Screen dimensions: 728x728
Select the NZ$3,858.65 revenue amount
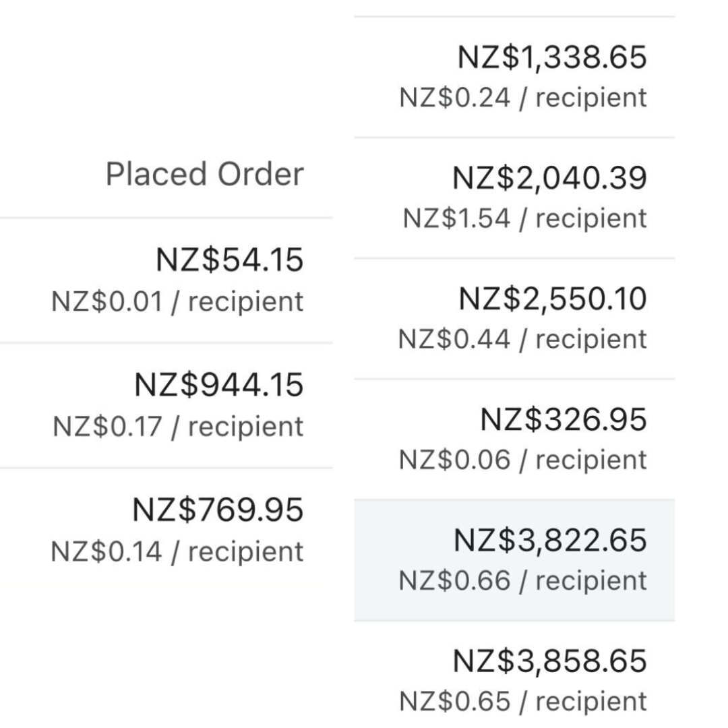click(550, 661)
